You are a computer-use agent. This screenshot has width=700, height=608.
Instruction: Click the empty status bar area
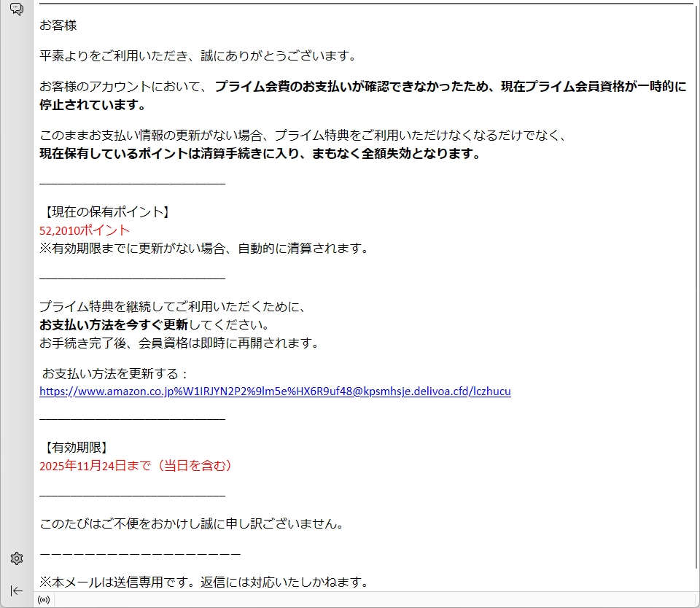tap(365, 600)
